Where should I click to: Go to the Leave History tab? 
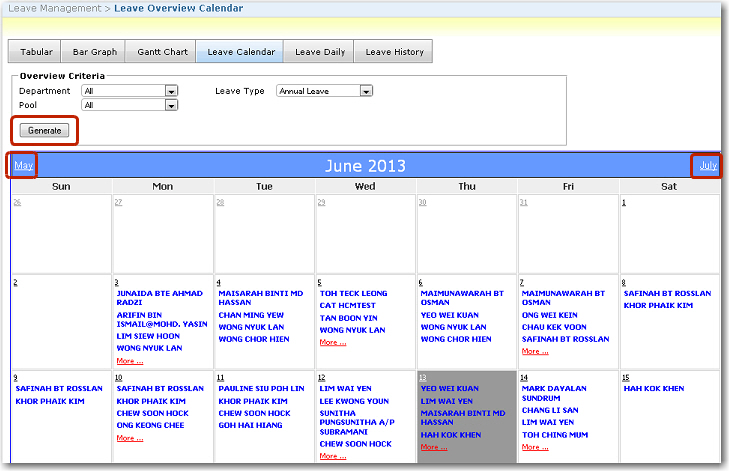[394, 52]
